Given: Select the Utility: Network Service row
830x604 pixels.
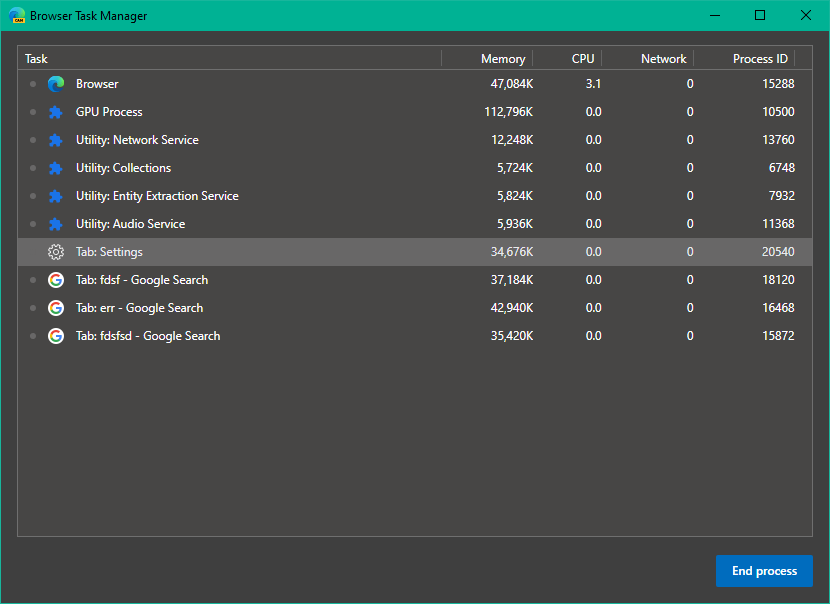Looking at the screenshot, I should click(415, 140).
